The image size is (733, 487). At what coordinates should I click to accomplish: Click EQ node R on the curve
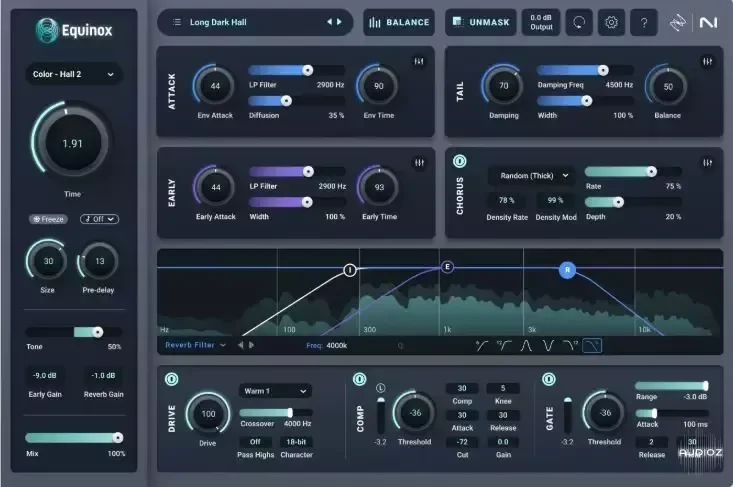(568, 270)
